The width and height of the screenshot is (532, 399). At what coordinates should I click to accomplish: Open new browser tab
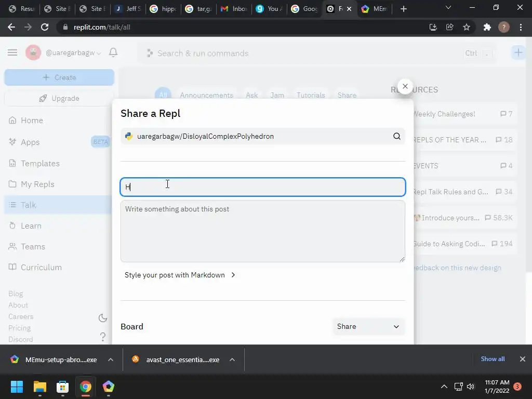pos(403,9)
